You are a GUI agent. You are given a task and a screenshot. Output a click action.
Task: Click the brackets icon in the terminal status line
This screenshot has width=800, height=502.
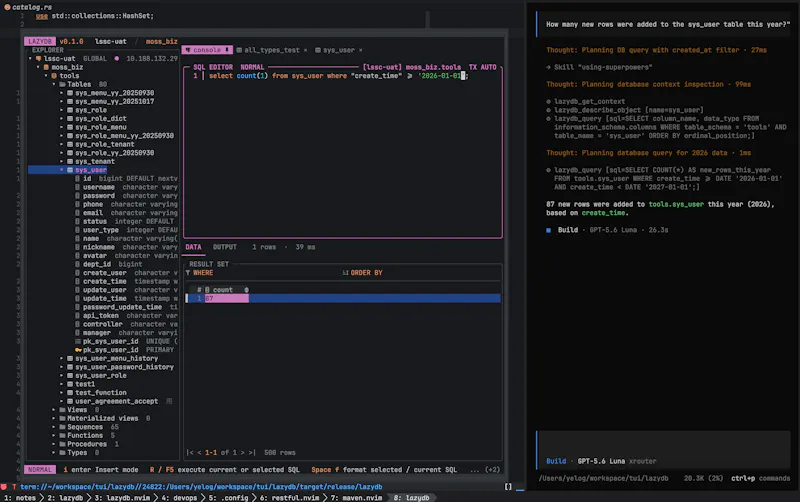coord(508,487)
